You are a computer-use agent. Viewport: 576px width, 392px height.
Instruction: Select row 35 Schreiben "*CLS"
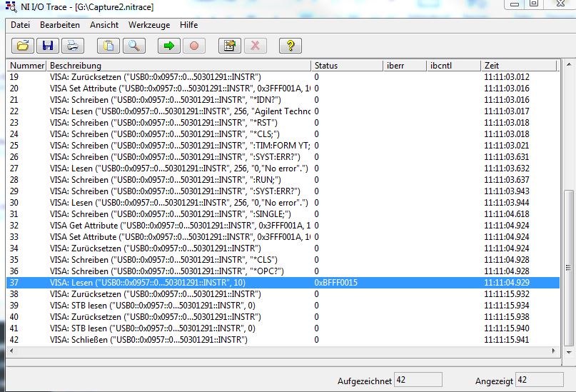283,260
